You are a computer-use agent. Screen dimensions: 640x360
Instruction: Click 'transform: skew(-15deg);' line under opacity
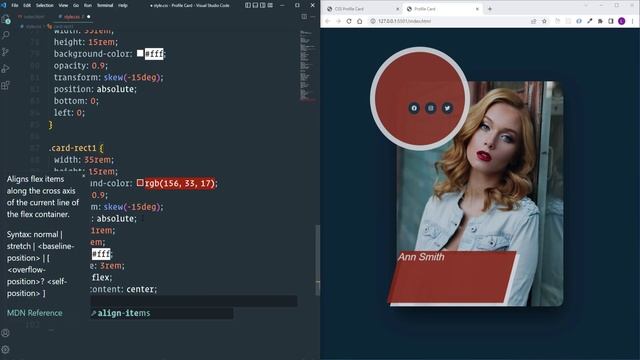click(108, 77)
